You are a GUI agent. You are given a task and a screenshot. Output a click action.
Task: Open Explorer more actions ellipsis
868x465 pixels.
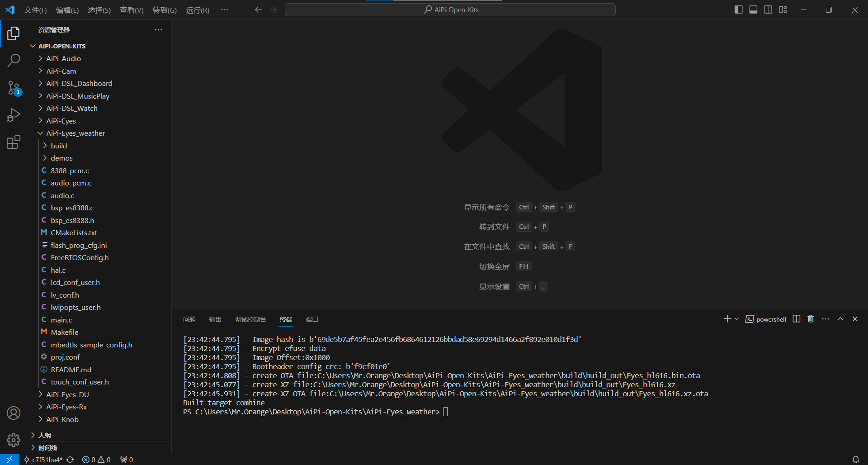pos(158,30)
